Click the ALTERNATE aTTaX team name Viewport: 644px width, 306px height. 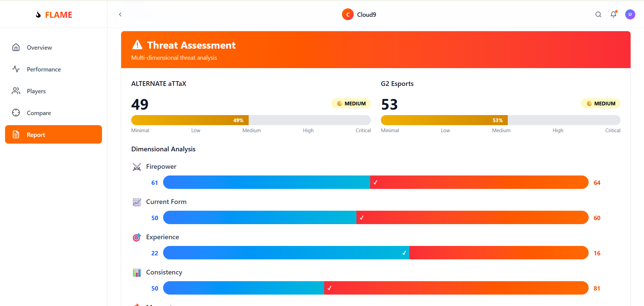click(159, 84)
